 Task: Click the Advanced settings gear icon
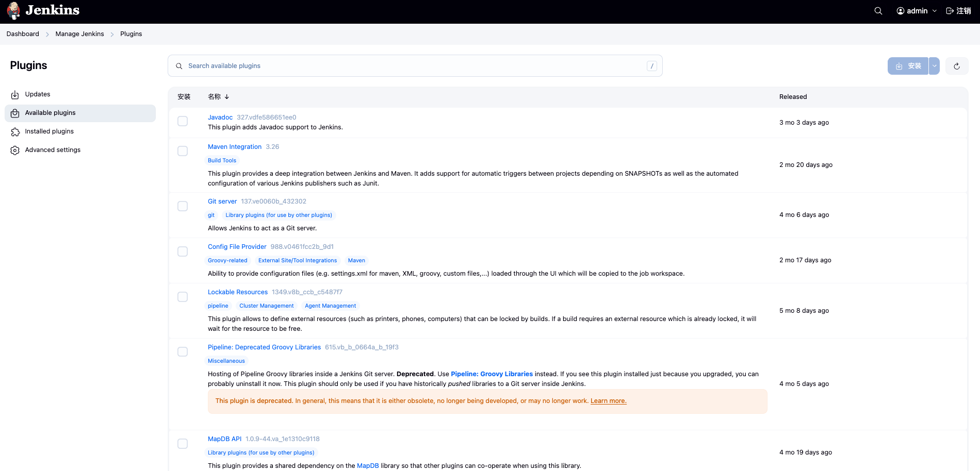(x=15, y=150)
